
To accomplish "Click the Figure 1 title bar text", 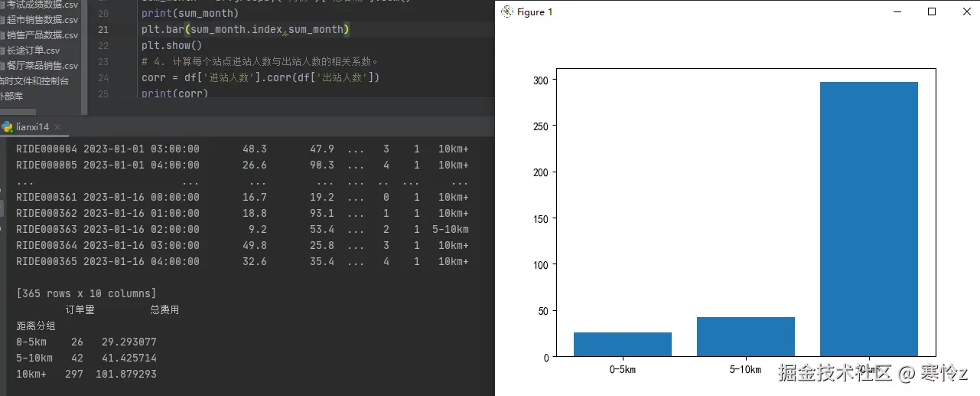I will (535, 11).
